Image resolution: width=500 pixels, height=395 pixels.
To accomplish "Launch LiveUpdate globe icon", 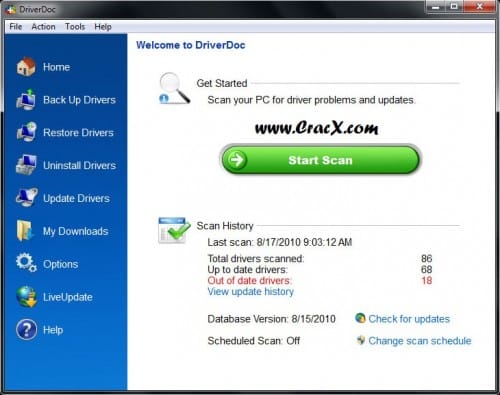I will pyautogui.click(x=26, y=296).
